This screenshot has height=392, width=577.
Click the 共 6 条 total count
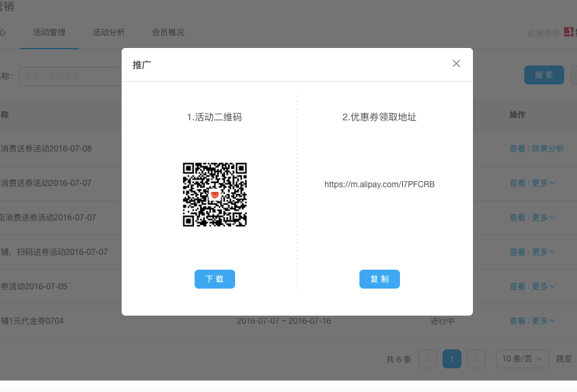(x=399, y=360)
